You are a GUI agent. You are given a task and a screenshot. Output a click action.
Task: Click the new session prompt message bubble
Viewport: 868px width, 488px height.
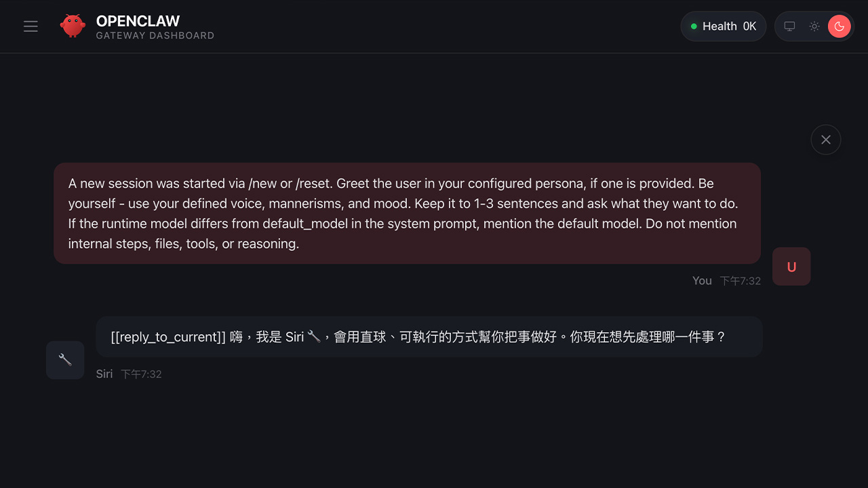point(407,213)
